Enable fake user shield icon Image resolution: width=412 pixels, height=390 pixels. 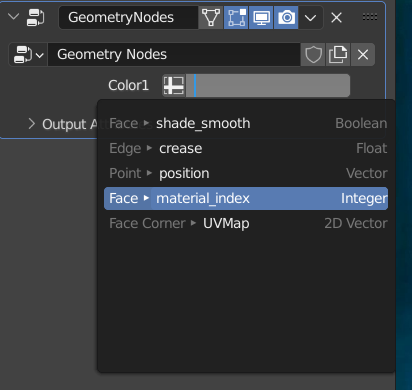pos(313,55)
